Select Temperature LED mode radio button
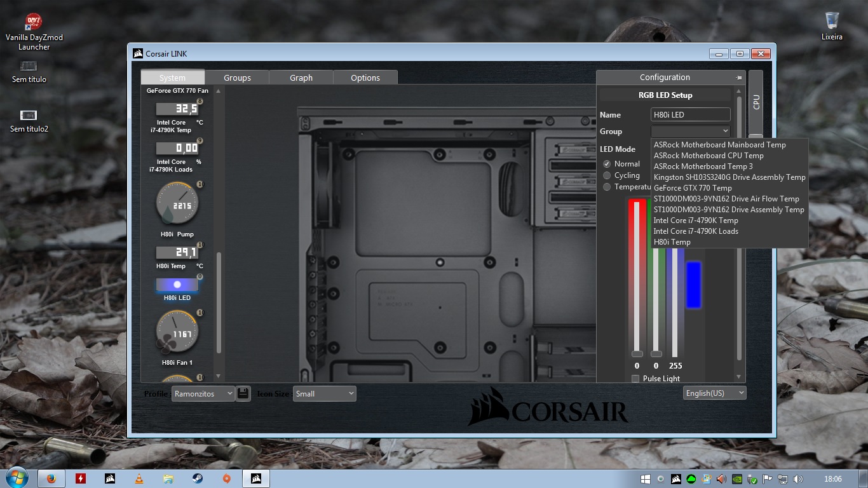 click(x=607, y=187)
